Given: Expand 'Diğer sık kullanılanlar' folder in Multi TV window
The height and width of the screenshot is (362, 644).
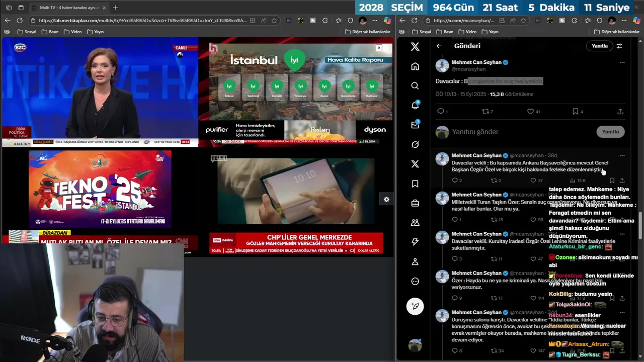Looking at the screenshot, I should coord(367,32).
